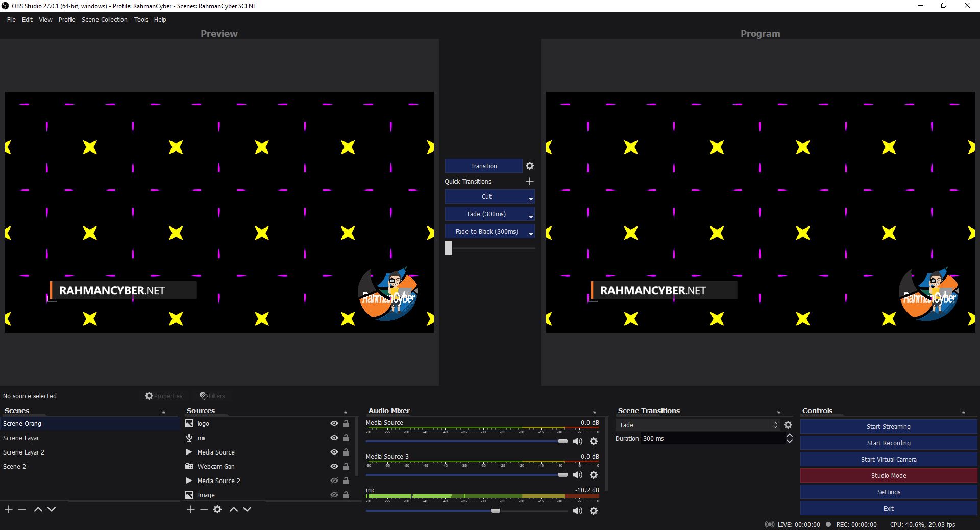
Task: Hide the Media Source layer
Action: (334, 452)
